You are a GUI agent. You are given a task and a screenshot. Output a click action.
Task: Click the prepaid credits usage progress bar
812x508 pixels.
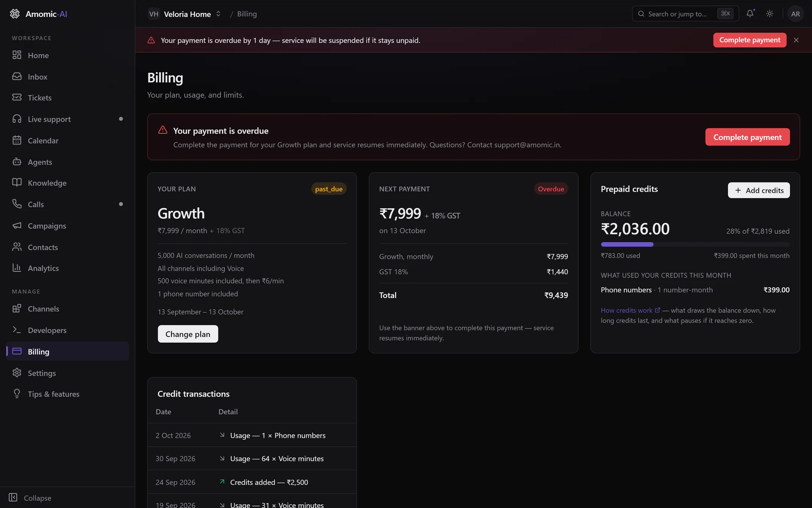click(695, 245)
